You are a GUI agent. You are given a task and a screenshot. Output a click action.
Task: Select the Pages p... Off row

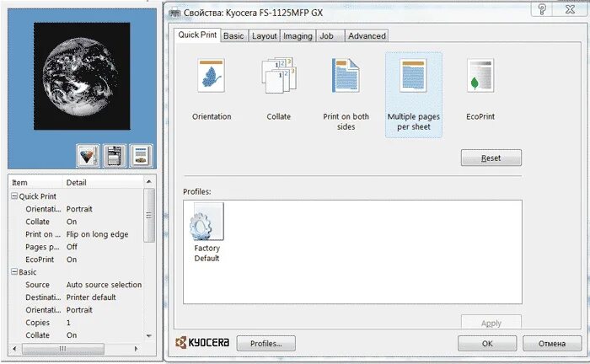(x=77, y=247)
